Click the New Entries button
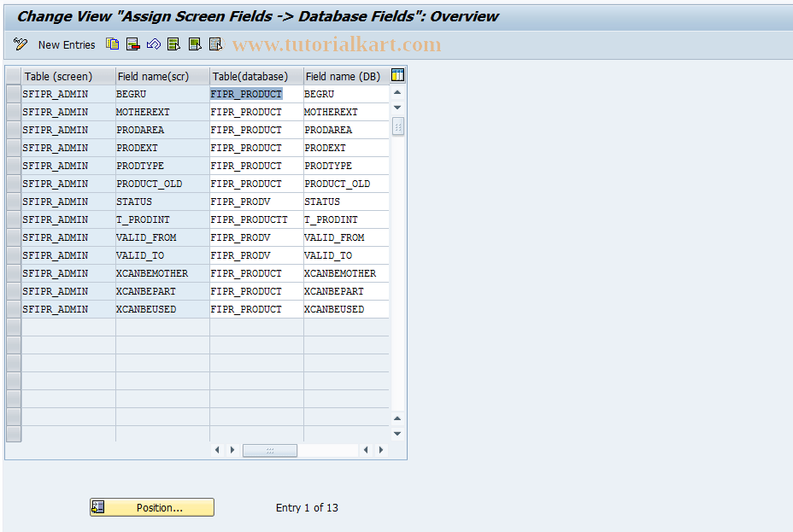Viewport: 793px width, 532px height. coord(67,44)
